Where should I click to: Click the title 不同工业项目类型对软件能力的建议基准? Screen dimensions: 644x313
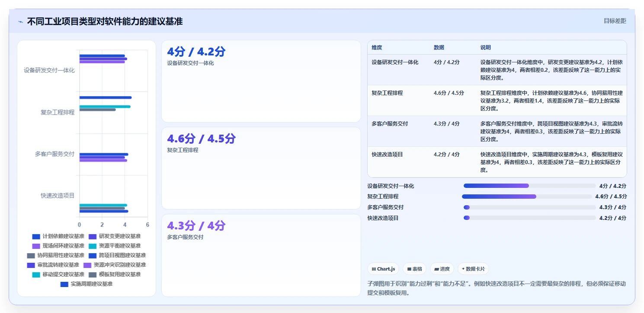105,21
